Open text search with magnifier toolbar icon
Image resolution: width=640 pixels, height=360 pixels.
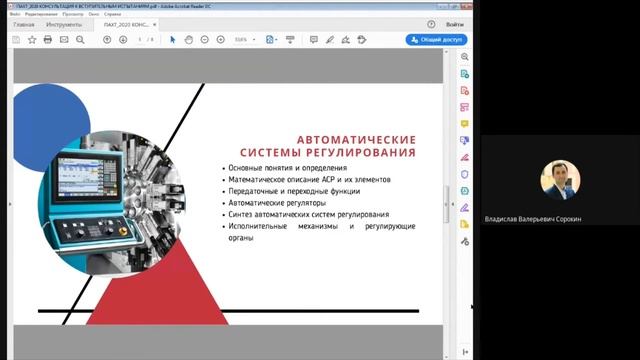pos(80,40)
